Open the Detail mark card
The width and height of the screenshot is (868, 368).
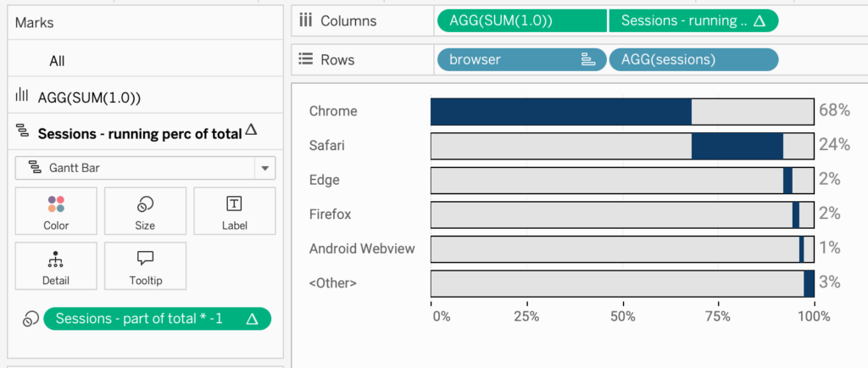pyautogui.click(x=56, y=265)
